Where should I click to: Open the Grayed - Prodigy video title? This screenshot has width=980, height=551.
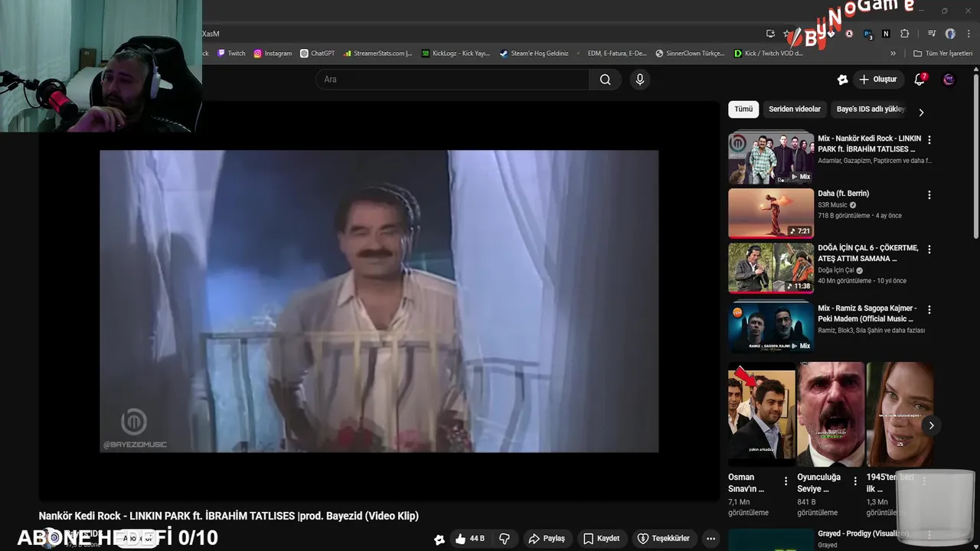click(864, 533)
